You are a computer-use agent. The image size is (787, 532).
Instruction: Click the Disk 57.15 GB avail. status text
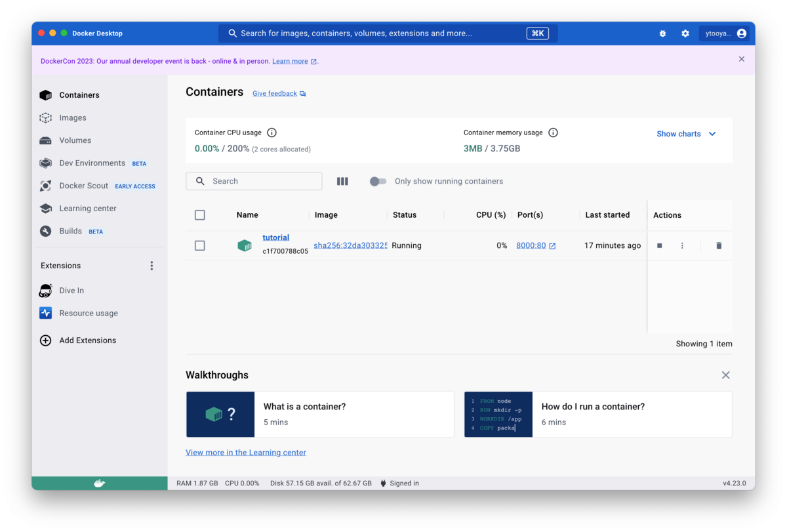(321, 483)
